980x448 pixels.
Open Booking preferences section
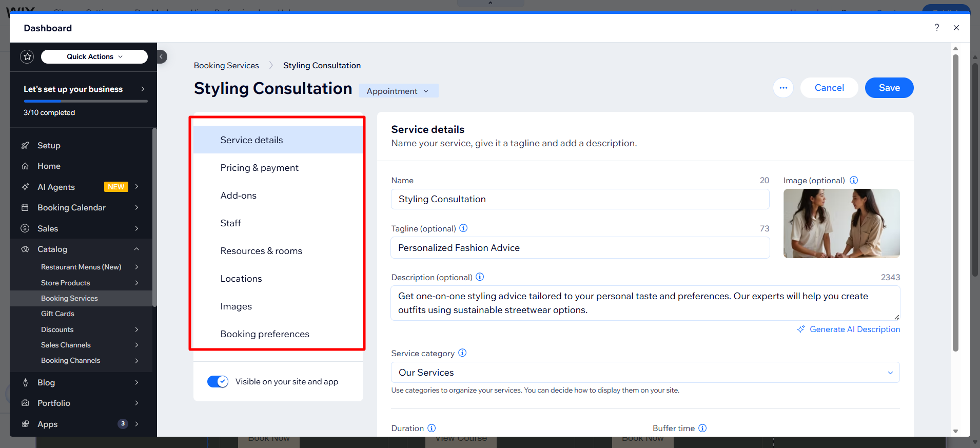point(278,334)
